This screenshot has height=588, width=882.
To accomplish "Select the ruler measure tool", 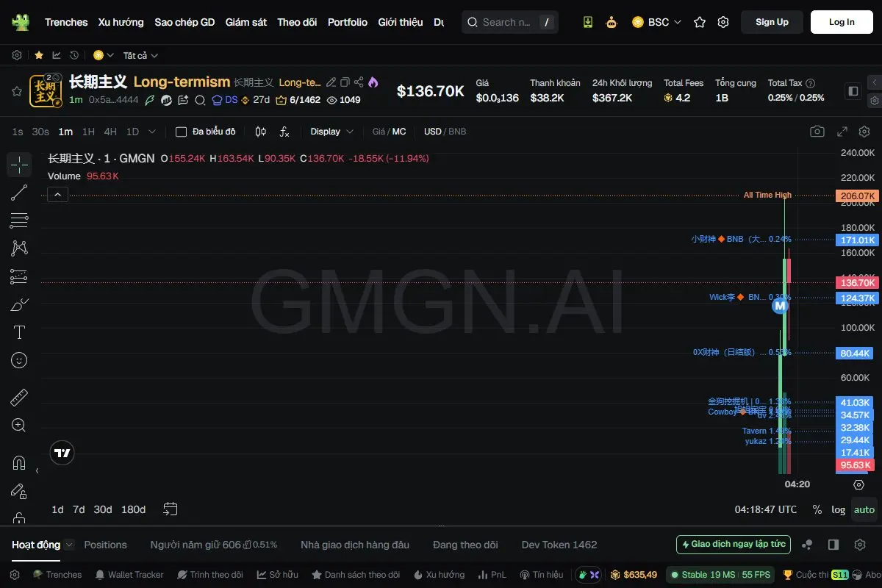I will [x=19, y=398].
